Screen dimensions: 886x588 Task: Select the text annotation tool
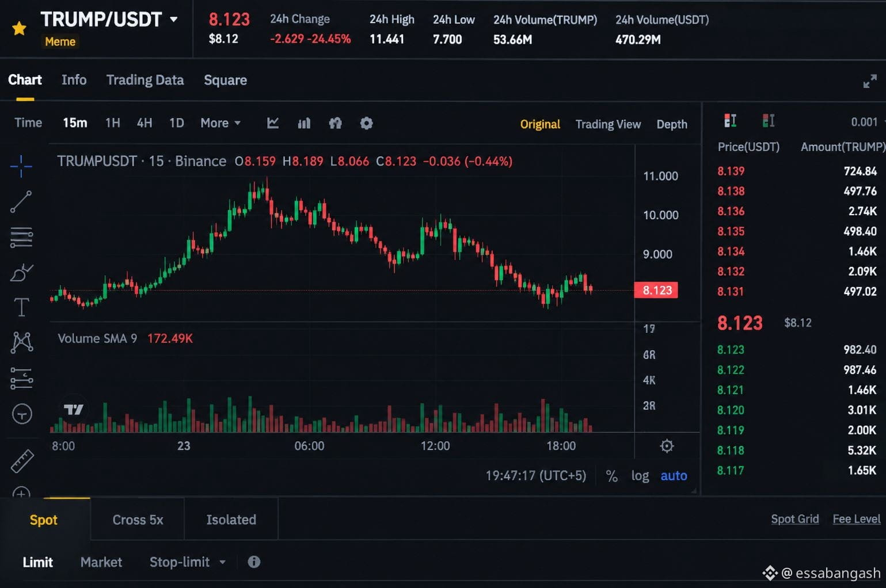pos(21,307)
